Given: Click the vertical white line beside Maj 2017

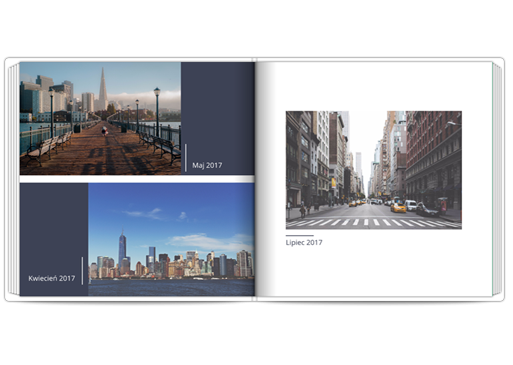Looking at the screenshot, I should 186,158.
